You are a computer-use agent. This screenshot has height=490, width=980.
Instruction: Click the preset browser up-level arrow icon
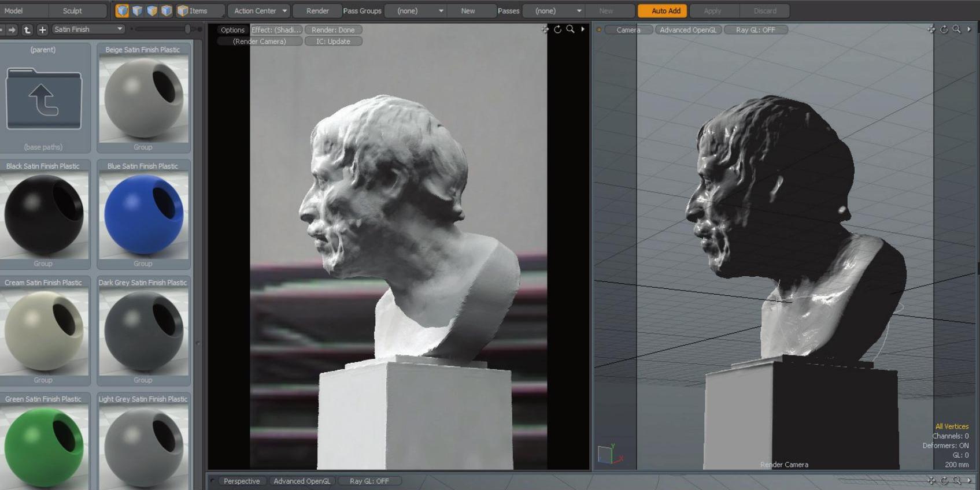[x=27, y=29]
